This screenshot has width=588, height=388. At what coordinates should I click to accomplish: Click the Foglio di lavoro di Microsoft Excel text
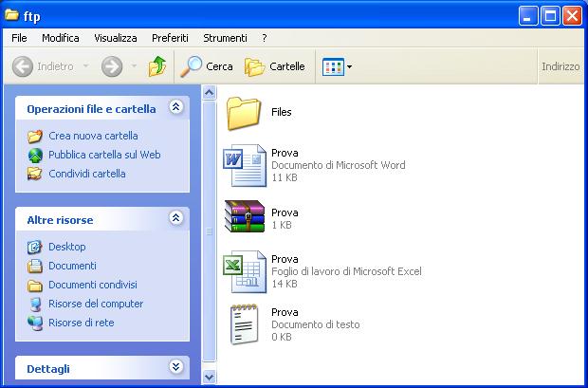pos(346,271)
